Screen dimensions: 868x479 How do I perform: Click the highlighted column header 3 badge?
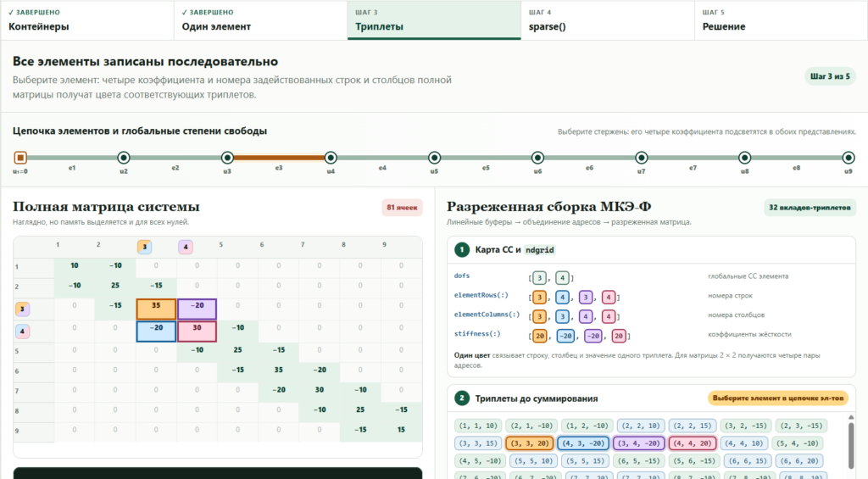click(144, 247)
